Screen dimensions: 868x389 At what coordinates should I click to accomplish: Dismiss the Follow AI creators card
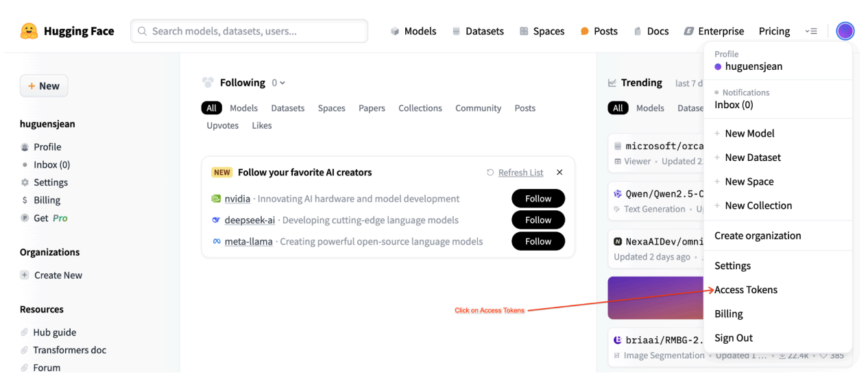tap(559, 173)
